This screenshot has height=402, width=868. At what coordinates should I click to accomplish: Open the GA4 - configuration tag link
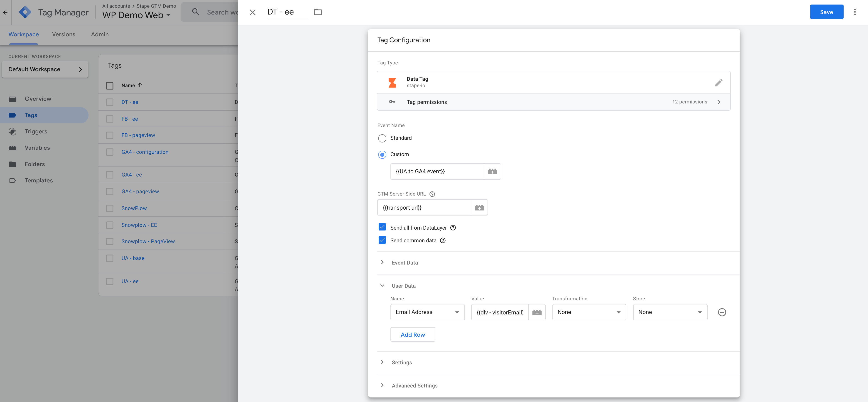pos(145,152)
